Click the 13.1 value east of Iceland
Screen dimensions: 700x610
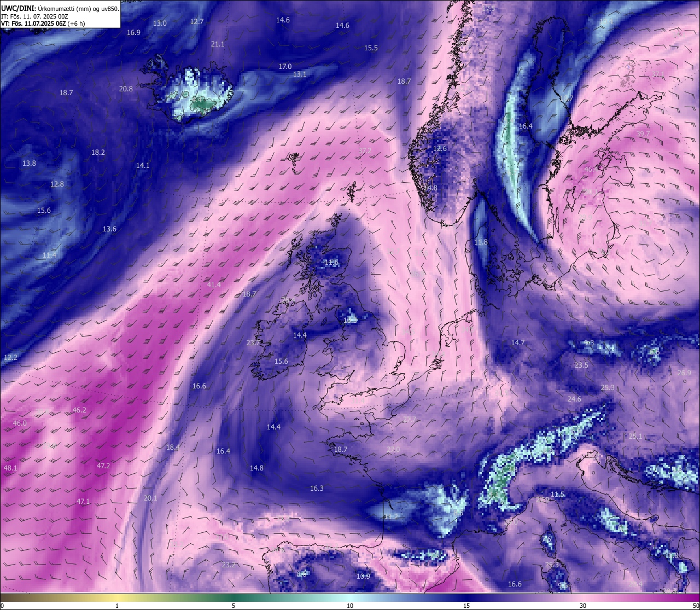point(300,74)
